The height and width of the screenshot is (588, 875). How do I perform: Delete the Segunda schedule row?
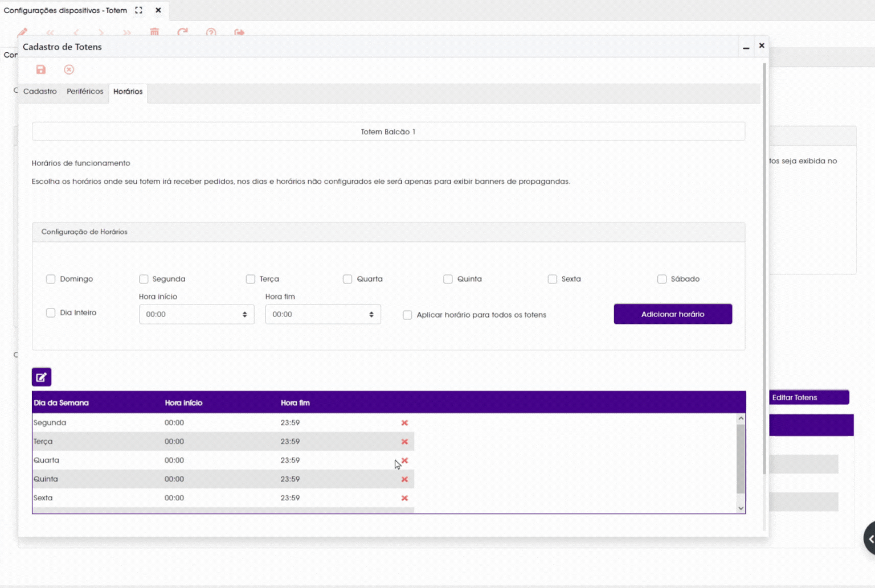[404, 422]
